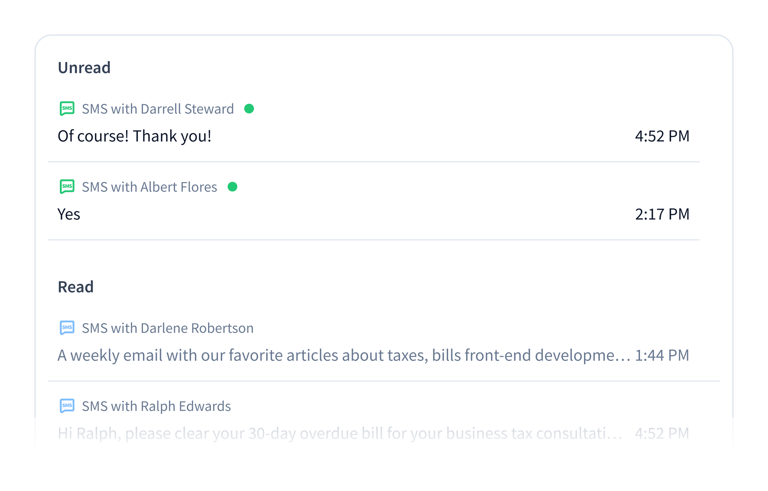
Task: Open SMS with Darrell Steward conversation title
Action: point(158,109)
